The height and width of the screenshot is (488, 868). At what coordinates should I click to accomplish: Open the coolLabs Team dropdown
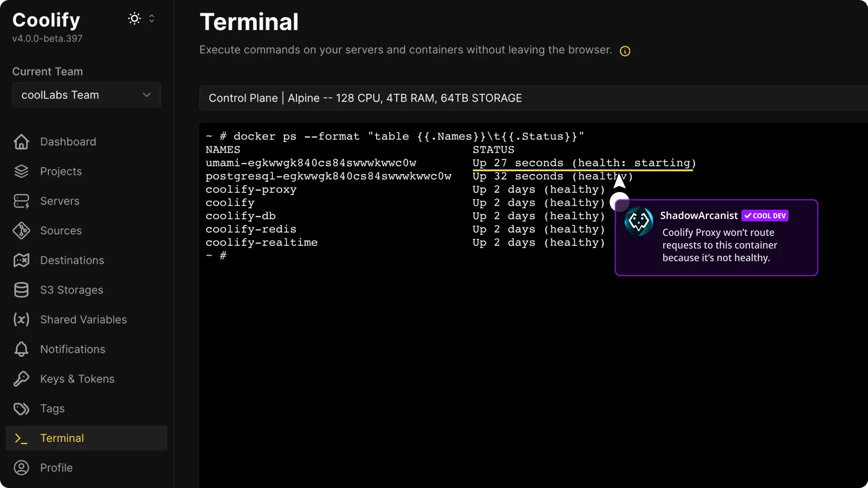(86, 95)
